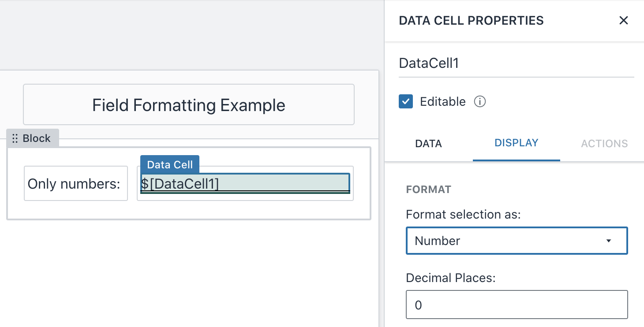Click the blue Data Cell tag label
The height and width of the screenshot is (327, 644).
[x=169, y=164]
